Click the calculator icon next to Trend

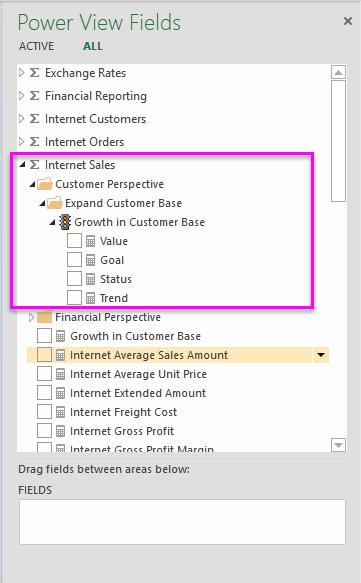click(90, 298)
